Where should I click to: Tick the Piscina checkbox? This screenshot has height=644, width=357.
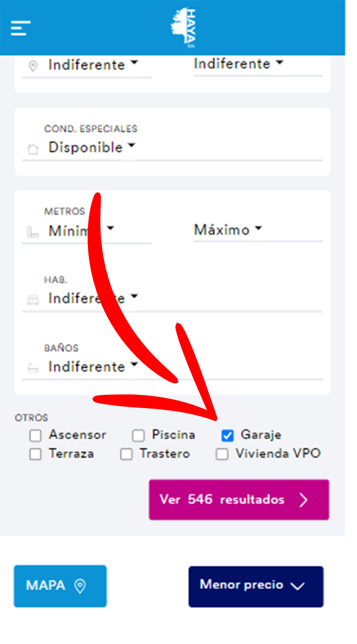click(x=138, y=435)
